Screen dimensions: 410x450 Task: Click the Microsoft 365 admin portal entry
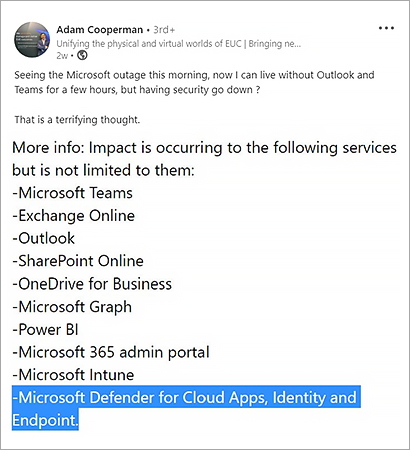click(x=111, y=352)
